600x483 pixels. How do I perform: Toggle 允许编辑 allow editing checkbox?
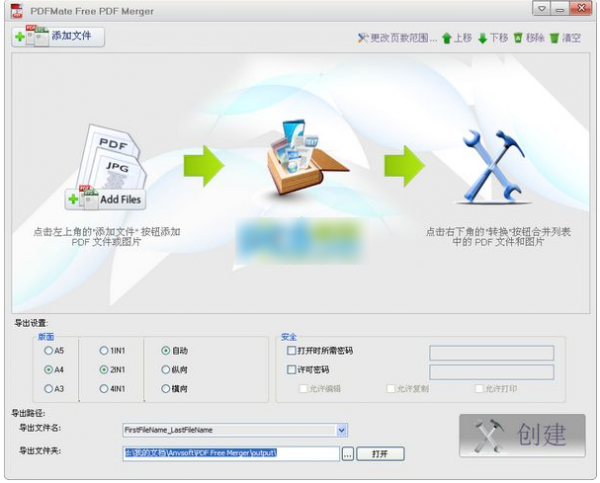(304, 389)
